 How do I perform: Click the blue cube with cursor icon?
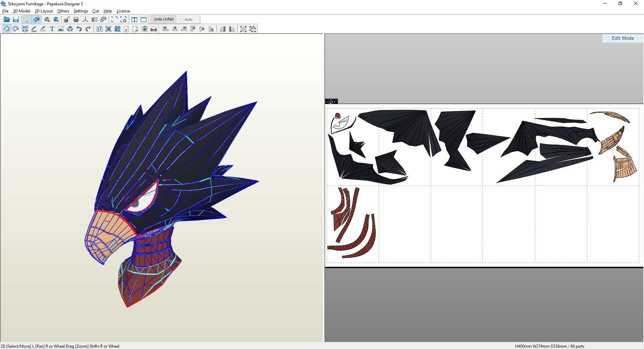pyautogui.click(x=56, y=19)
